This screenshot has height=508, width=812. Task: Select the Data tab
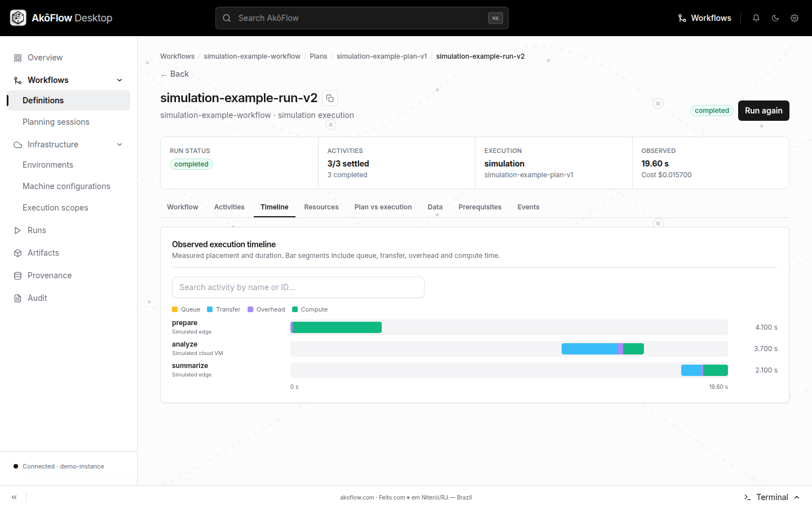(x=435, y=207)
